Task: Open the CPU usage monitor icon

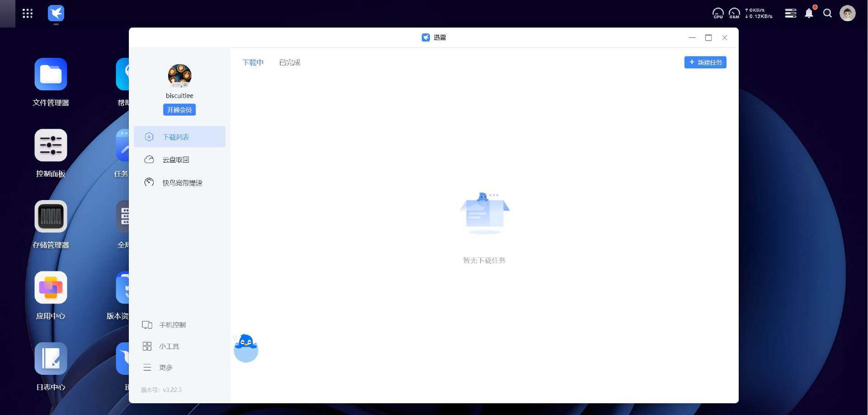Action: [718, 13]
